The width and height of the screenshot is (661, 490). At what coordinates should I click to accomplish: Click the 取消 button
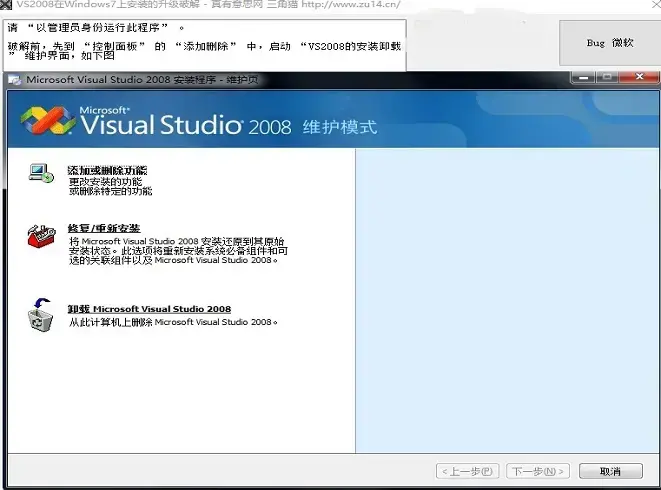611,471
